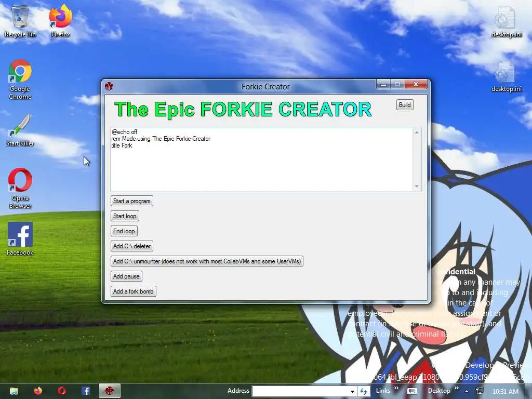Screen dimensions: 532x399
Task: Click the Links toolbar label
Action: (x=383, y=391)
